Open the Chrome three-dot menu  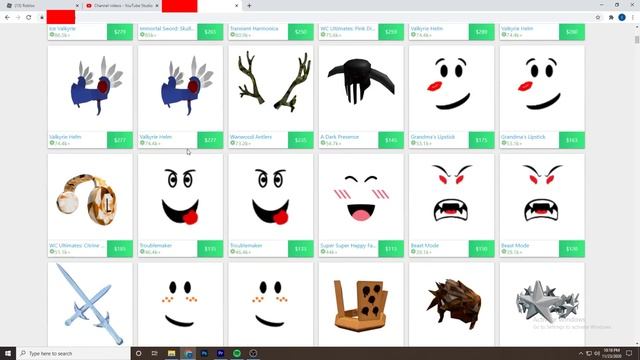click(633, 18)
